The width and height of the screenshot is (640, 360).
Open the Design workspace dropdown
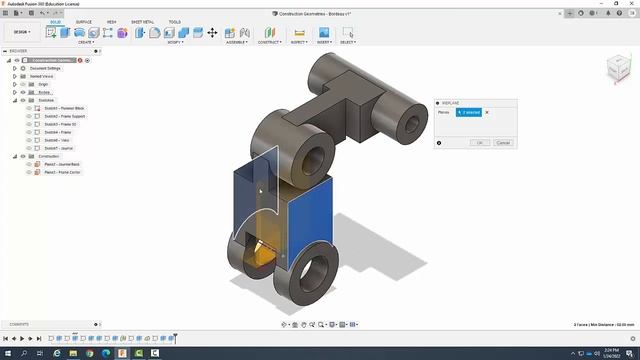point(22,32)
